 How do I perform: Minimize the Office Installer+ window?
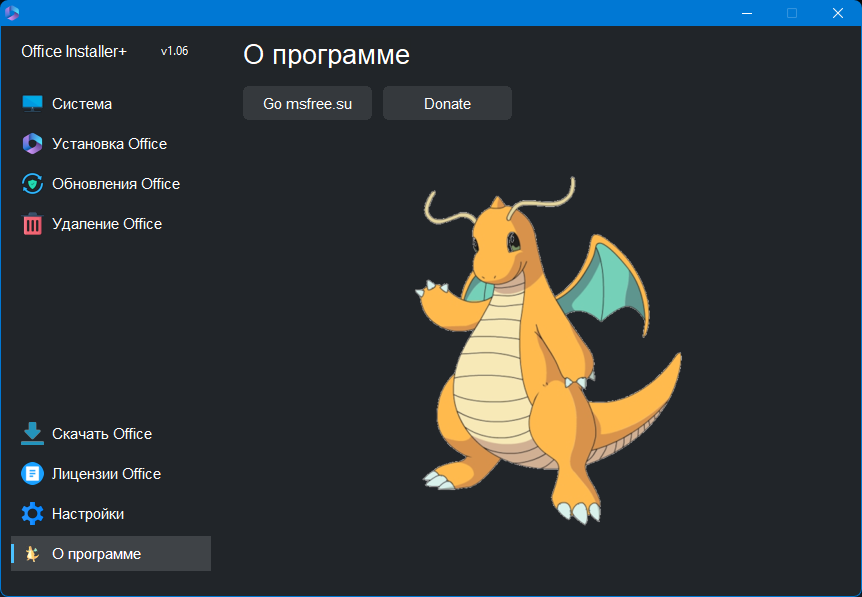[x=747, y=13]
